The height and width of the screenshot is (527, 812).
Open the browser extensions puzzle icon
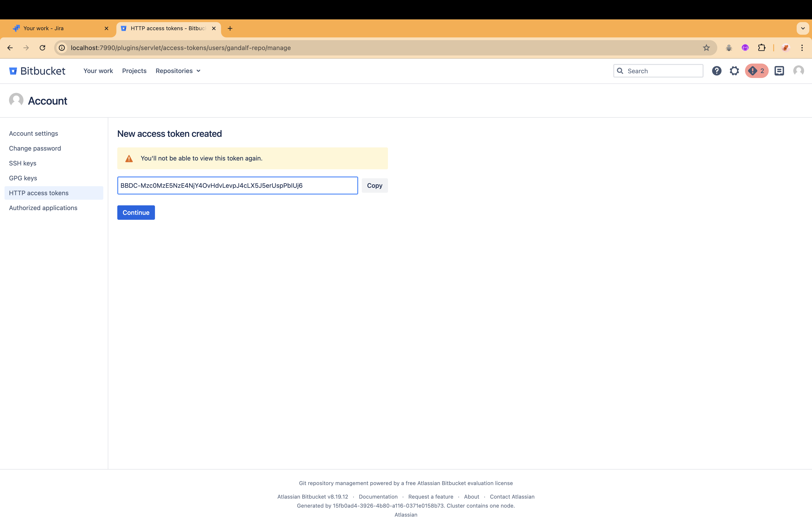coord(761,48)
